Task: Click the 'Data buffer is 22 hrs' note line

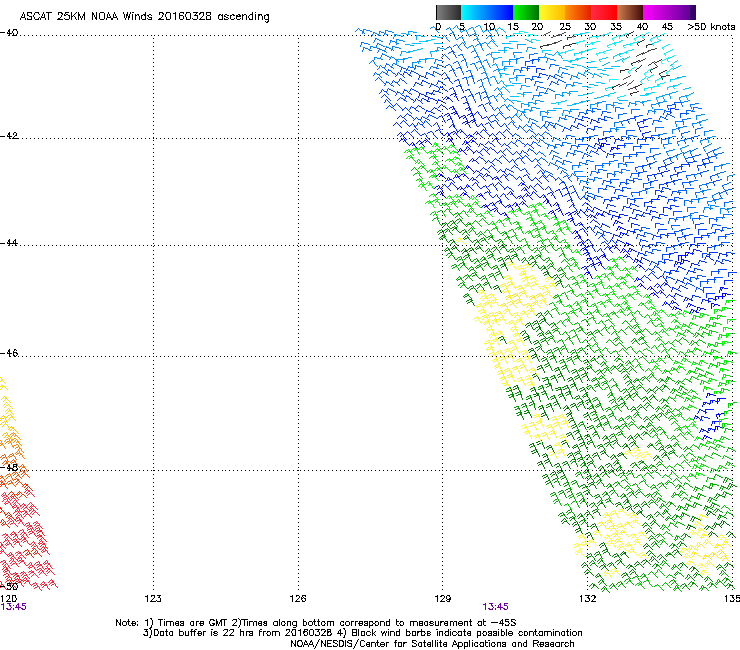Action: coord(362,633)
